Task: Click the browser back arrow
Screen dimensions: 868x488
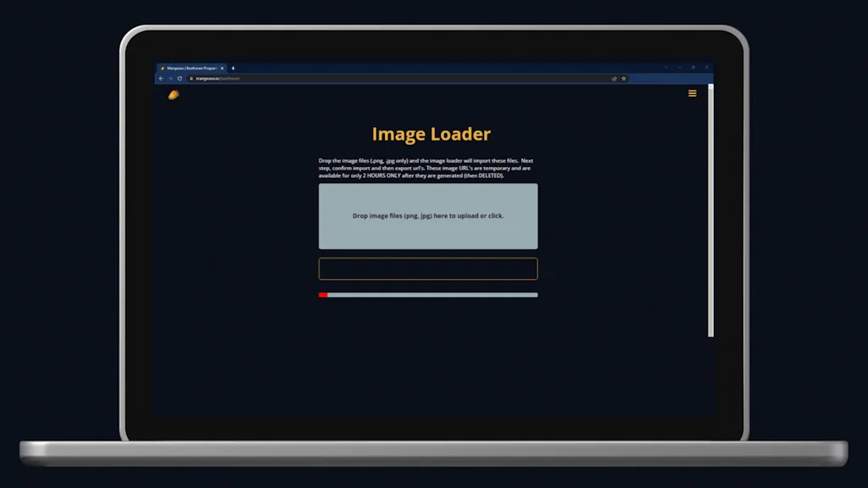Action: [161, 78]
